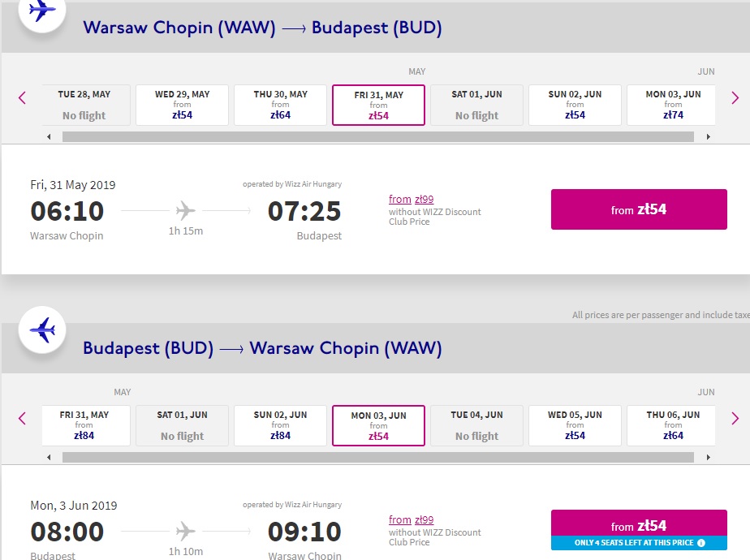Show earlier return dates with left chevron

22,419
